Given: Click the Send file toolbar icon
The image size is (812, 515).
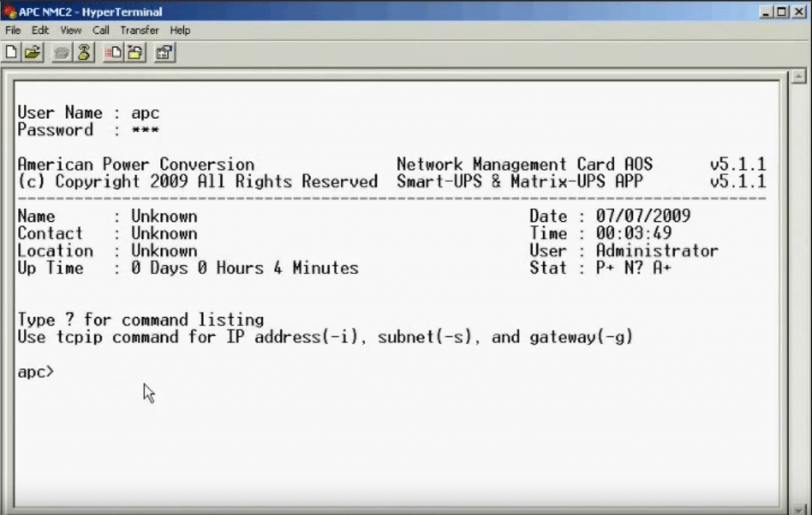Looking at the screenshot, I should (x=113, y=52).
